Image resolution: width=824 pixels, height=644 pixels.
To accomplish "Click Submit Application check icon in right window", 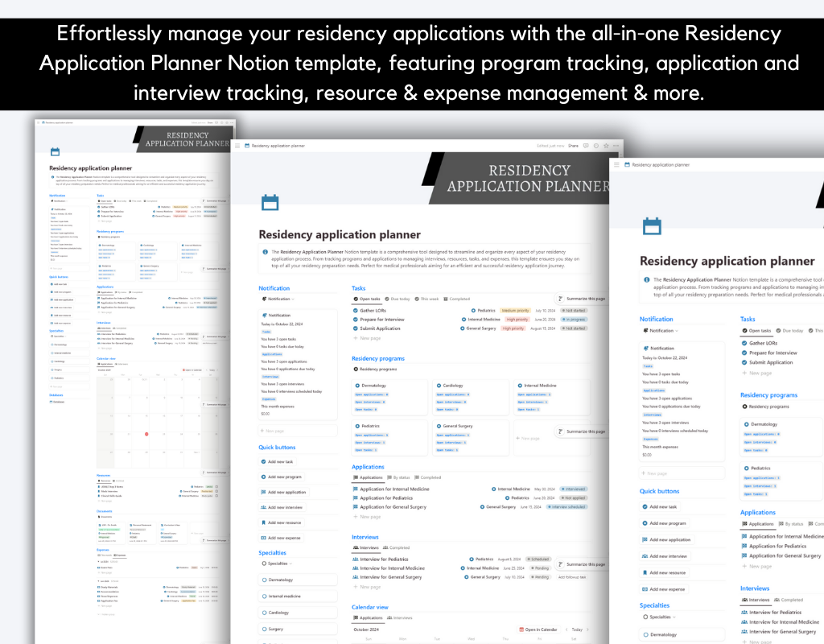I will (744, 362).
